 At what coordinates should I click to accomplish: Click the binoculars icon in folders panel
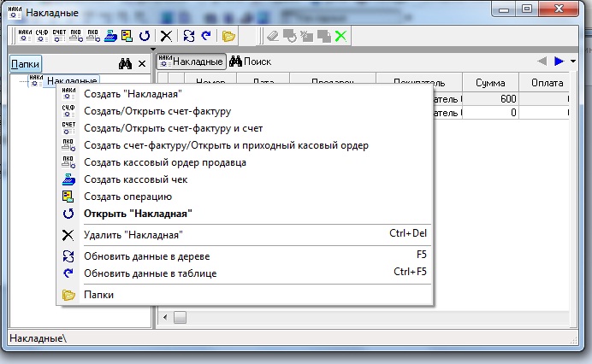126,64
